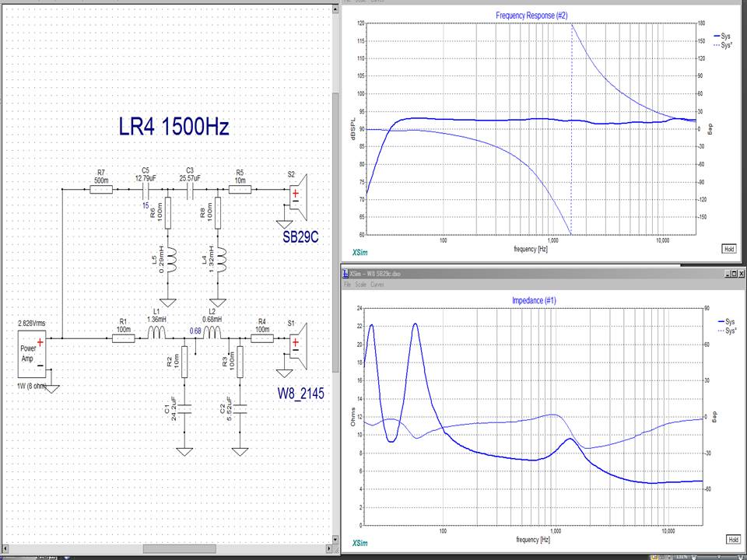Click the W8_2145 driver label

(300, 394)
